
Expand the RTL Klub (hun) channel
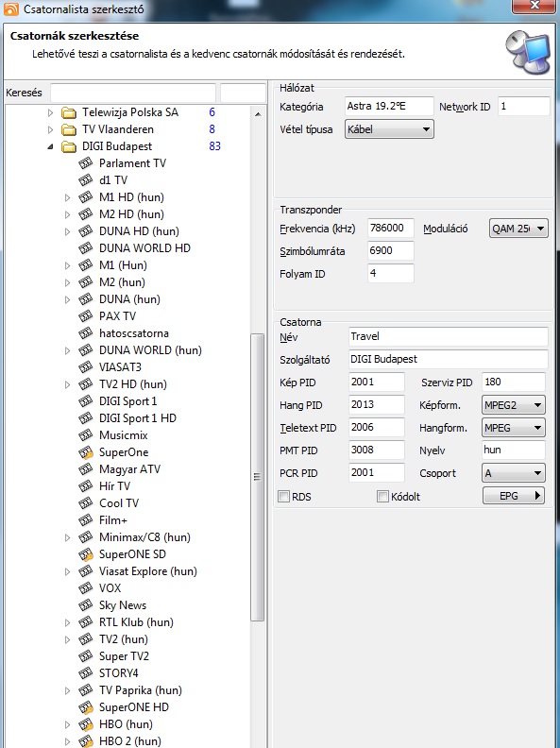(68, 622)
